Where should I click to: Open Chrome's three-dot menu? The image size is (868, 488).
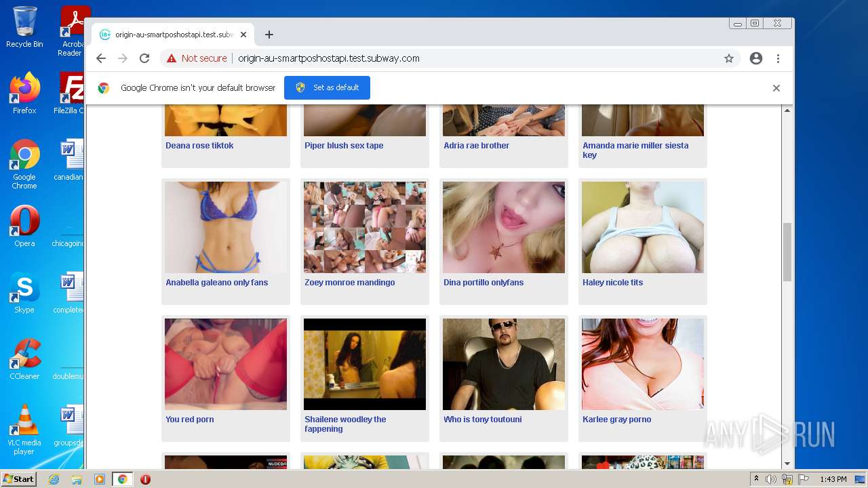tap(778, 58)
